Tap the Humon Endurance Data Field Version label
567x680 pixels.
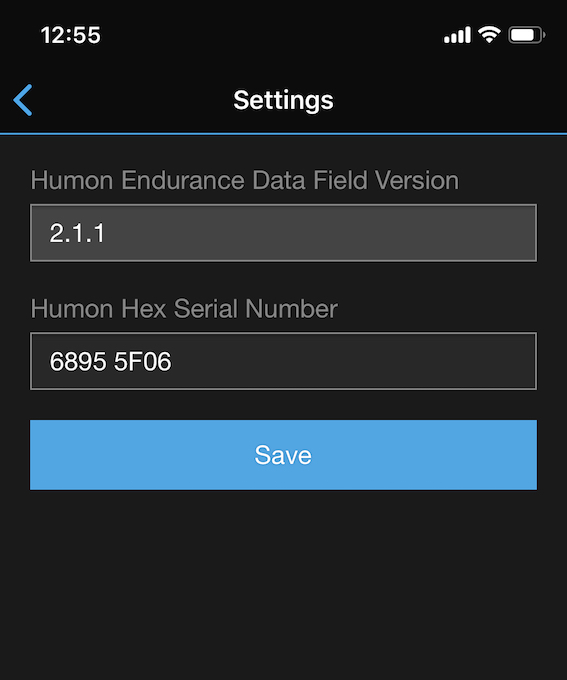[x=245, y=180]
